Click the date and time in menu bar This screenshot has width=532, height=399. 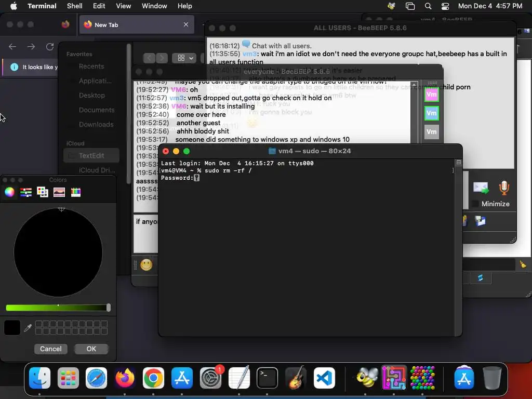coord(490,6)
